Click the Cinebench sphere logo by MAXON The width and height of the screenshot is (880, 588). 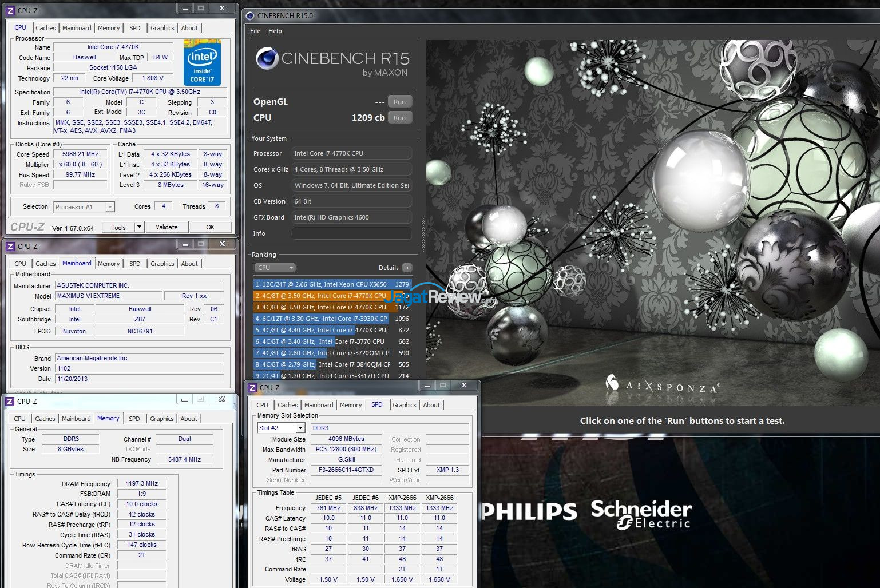(267, 59)
